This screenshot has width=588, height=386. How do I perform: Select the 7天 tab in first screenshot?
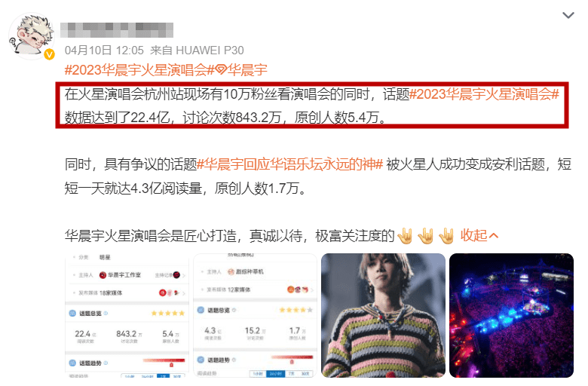tap(163, 375)
